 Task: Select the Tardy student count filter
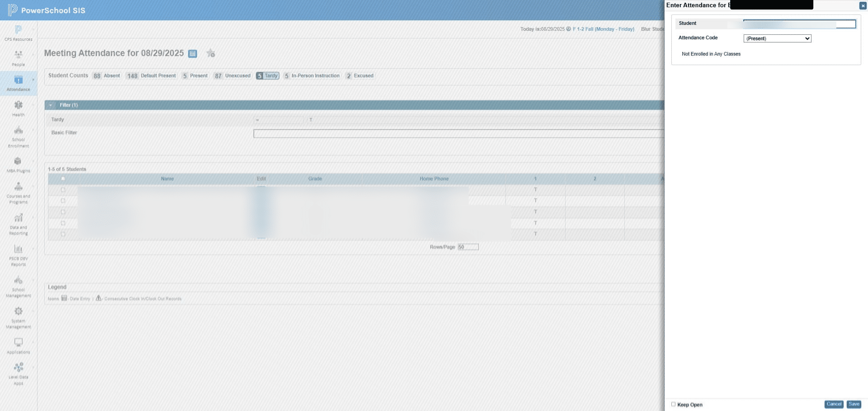tap(268, 76)
